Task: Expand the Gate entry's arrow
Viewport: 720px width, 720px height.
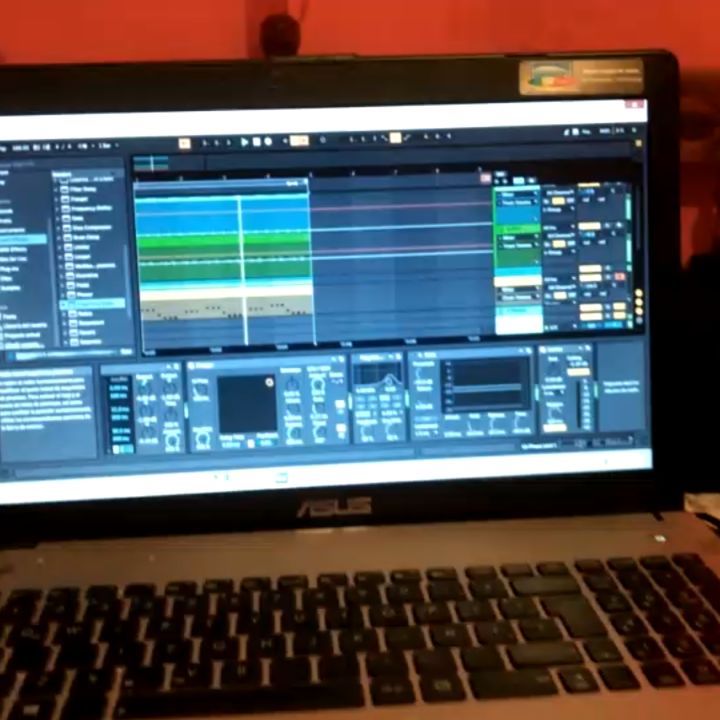Action: click(58, 219)
